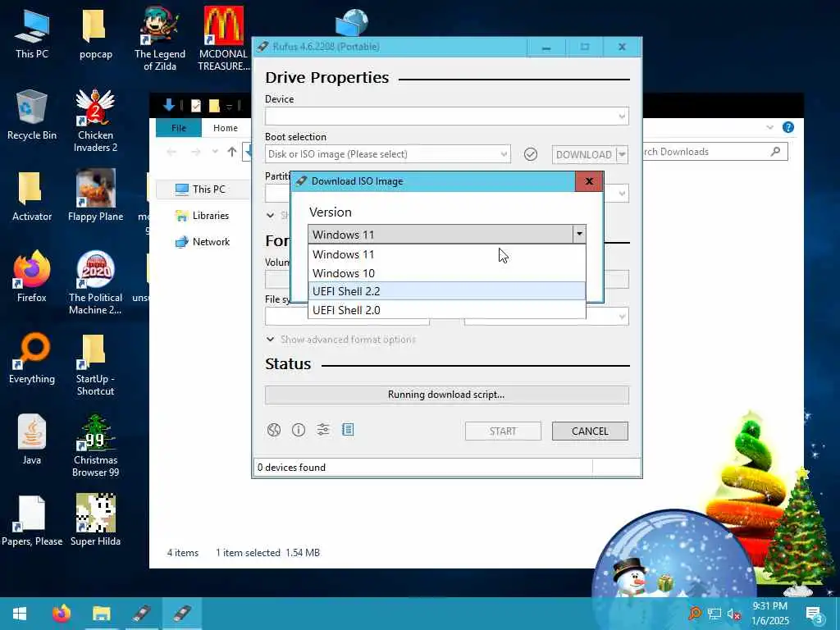
Task: Open the Device dropdown in Rufus
Action: [447, 116]
